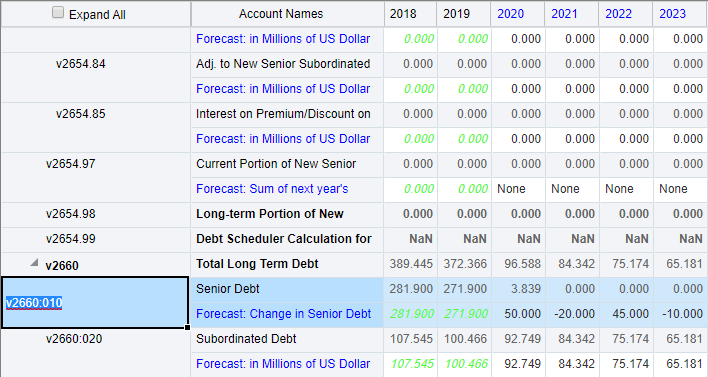708x377 pixels.
Task: Click the Subordinated Debt account name
Action: (246, 339)
